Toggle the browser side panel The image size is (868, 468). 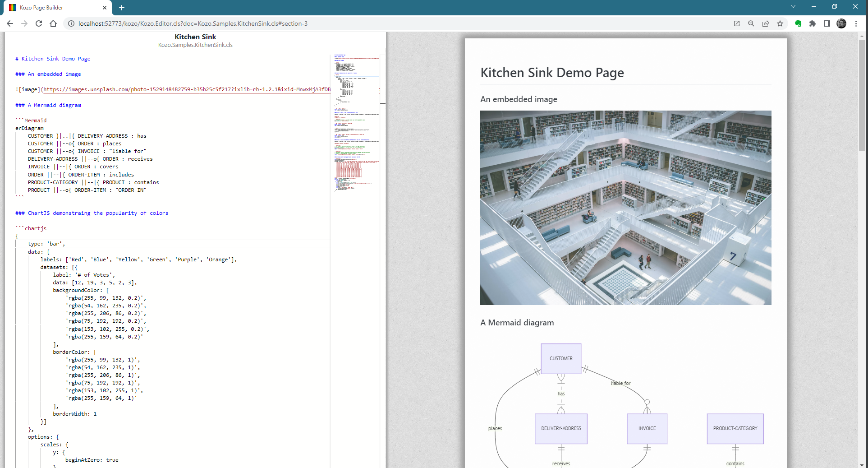(827, 23)
